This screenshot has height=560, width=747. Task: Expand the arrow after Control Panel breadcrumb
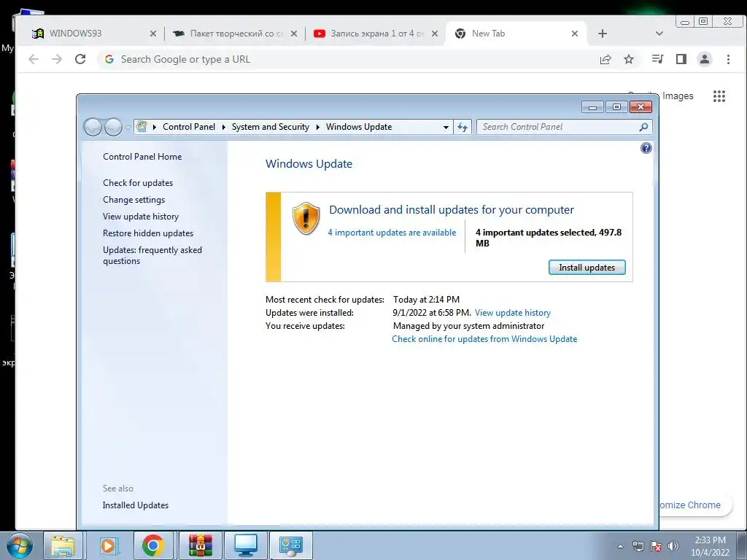pyautogui.click(x=223, y=127)
